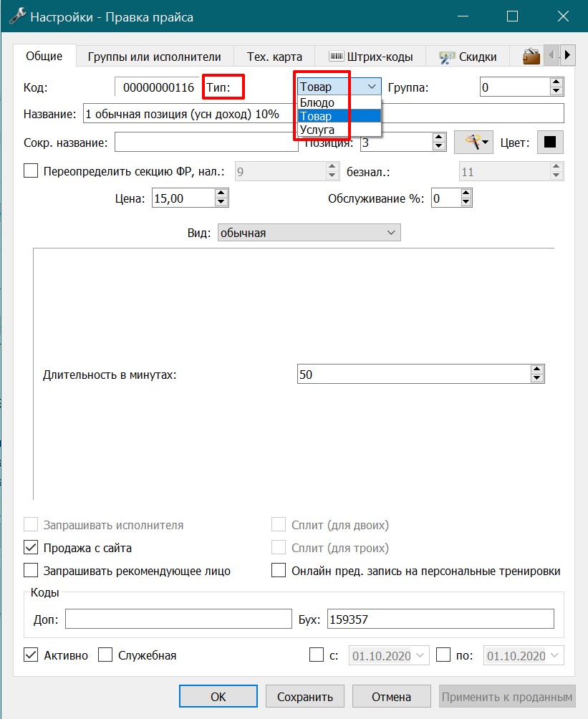This screenshot has height=719, width=588.
Task: Click the Применить к проданным button
Action: click(x=507, y=697)
